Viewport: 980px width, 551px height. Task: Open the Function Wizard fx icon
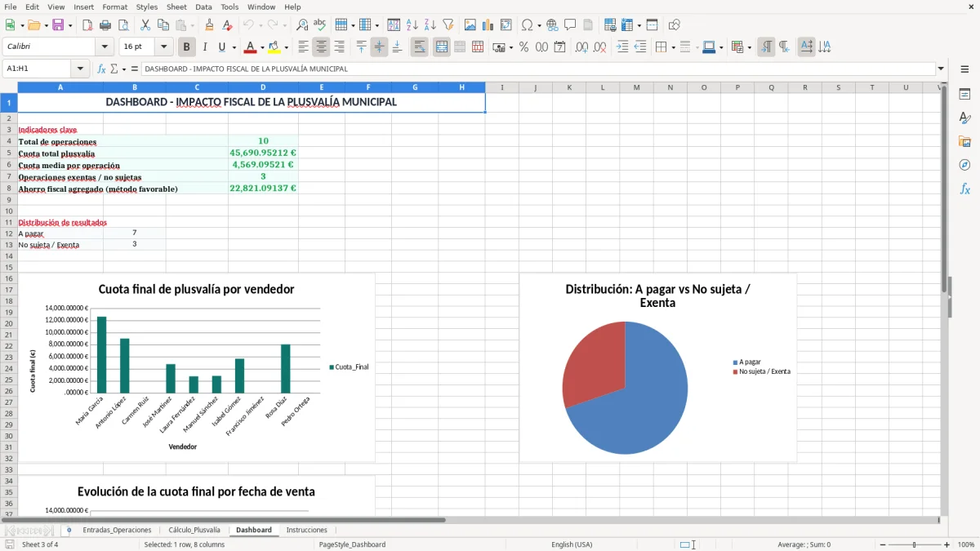coord(102,69)
